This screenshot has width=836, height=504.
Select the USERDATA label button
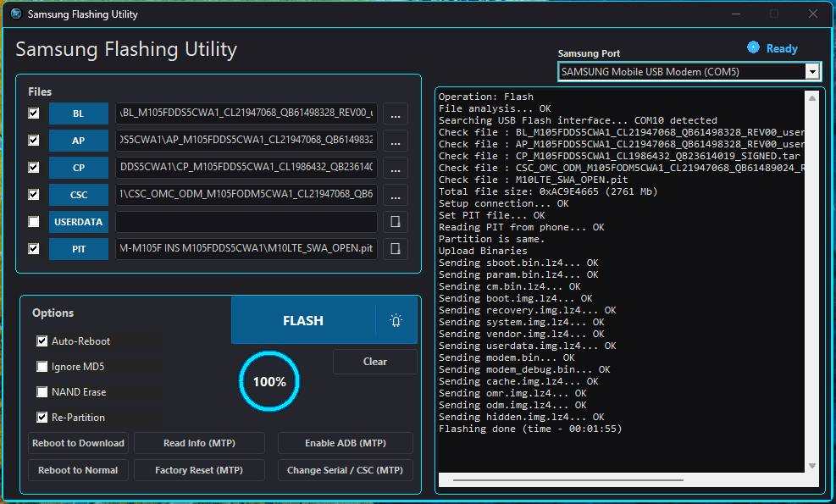tap(79, 222)
